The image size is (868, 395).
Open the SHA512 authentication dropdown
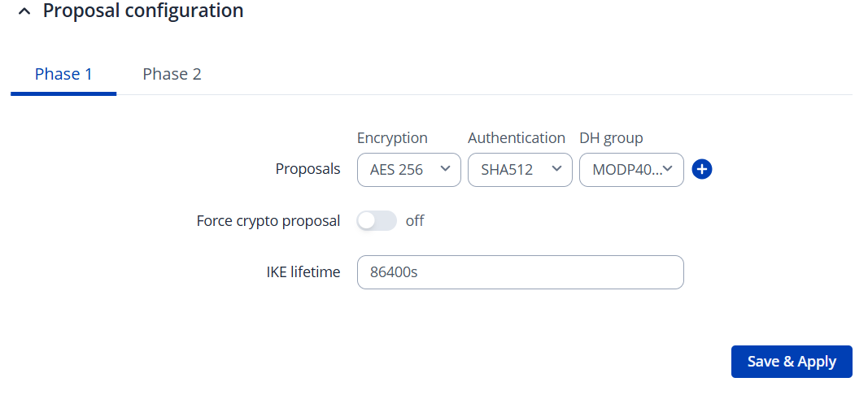(x=519, y=170)
